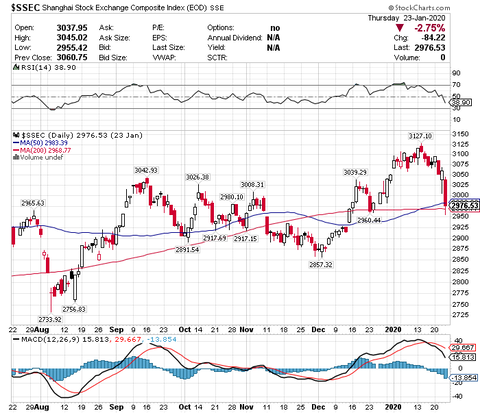Click the 3026.38 price label

(x=198, y=177)
